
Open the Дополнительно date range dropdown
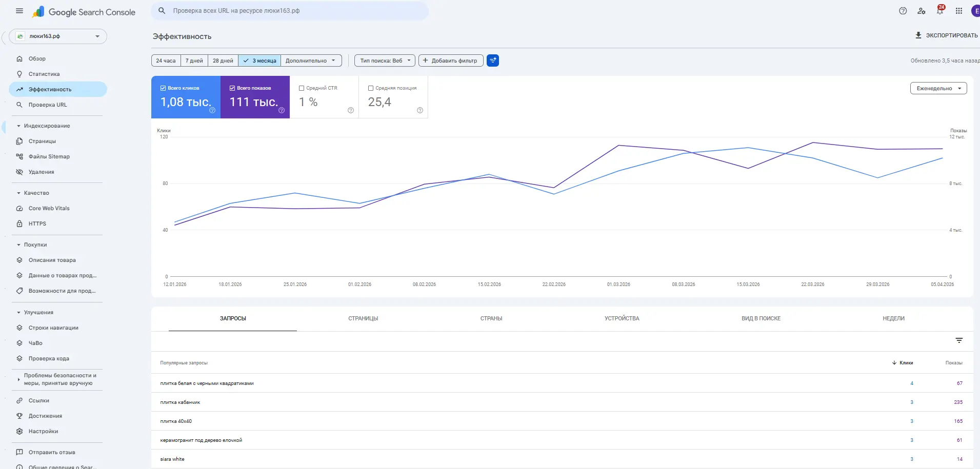(x=311, y=60)
